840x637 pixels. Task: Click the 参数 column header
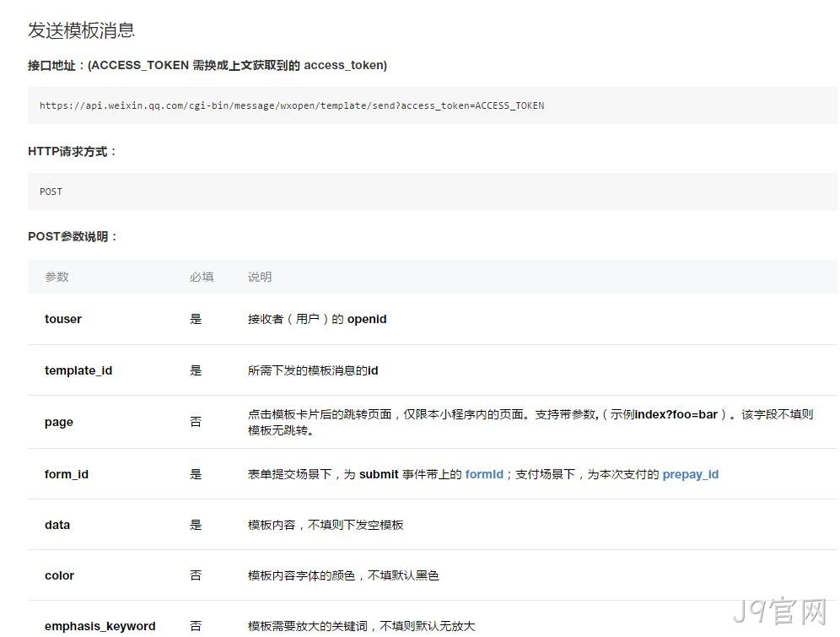(57, 277)
